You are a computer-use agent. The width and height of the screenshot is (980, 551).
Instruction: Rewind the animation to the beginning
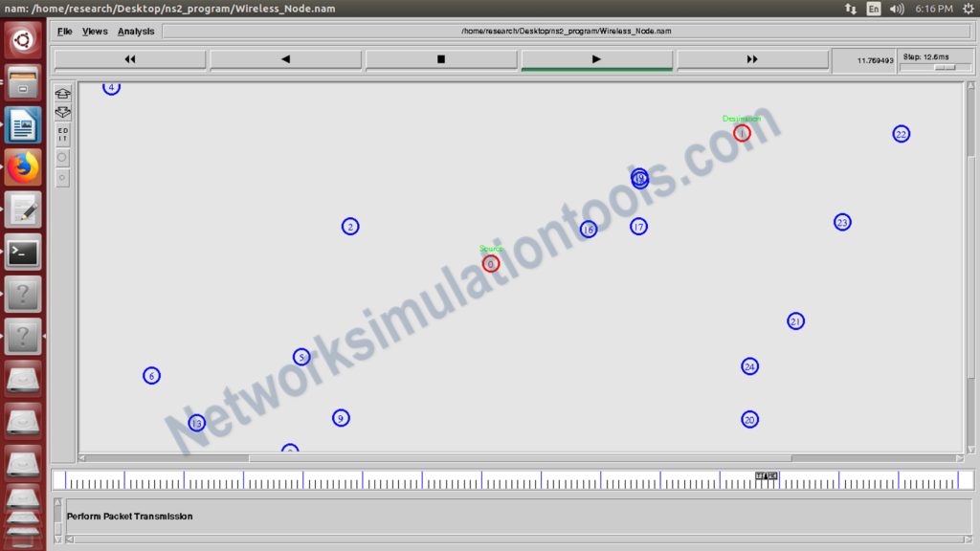(129, 58)
